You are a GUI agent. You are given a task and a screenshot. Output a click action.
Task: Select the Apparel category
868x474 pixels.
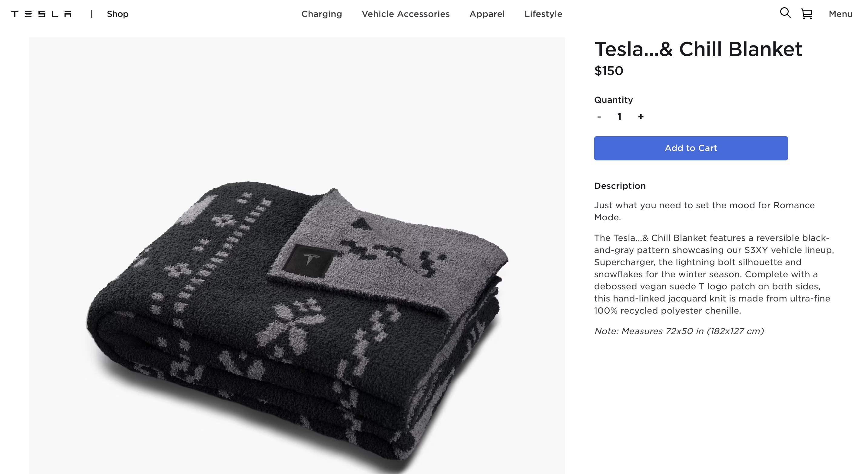487,14
